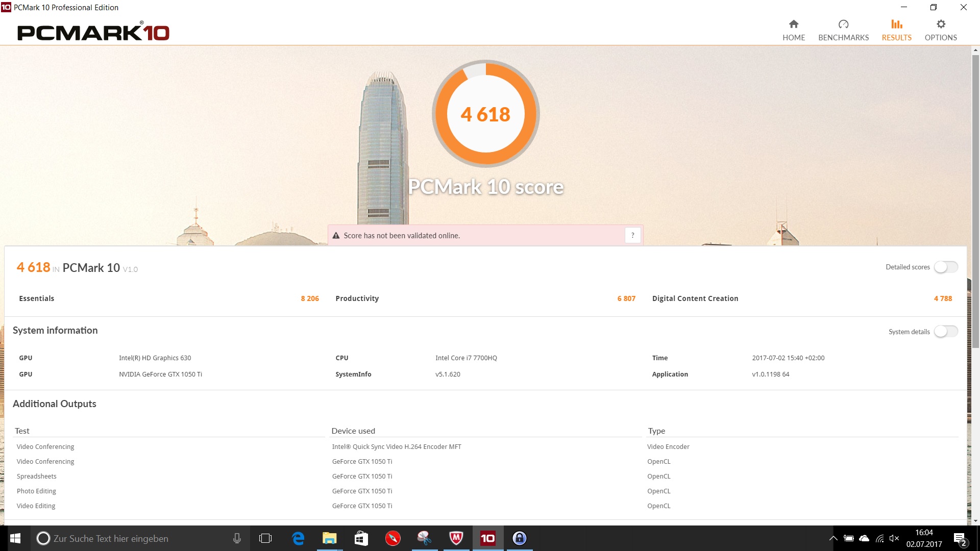Open the Options gear icon

point(941,24)
